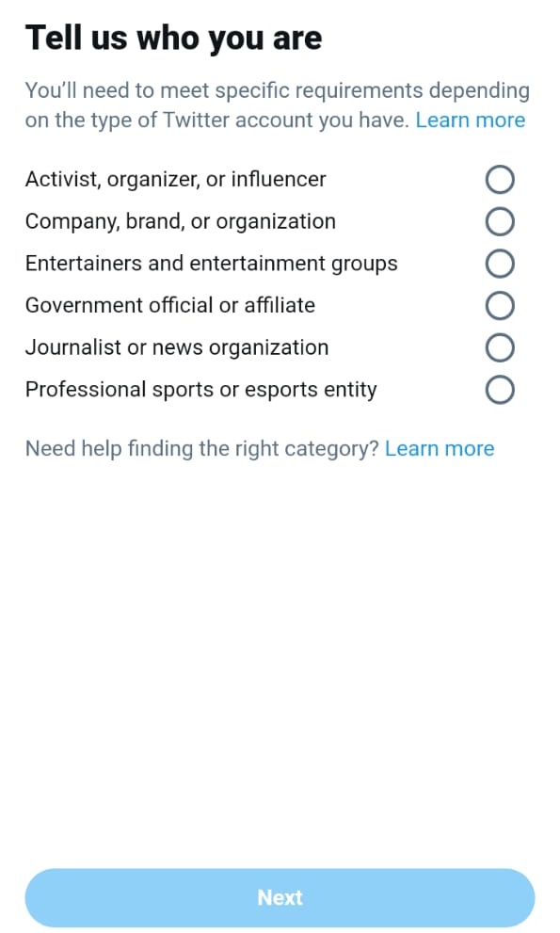Click the requirements description paragraph text
The width and height of the screenshot is (560, 933).
pyautogui.click(x=278, y=105)
